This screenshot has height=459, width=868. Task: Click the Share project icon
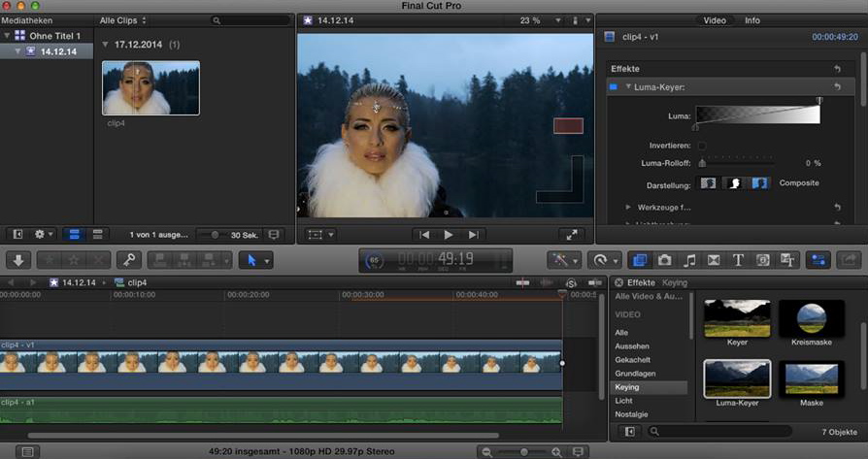click(x=848, y=260)
